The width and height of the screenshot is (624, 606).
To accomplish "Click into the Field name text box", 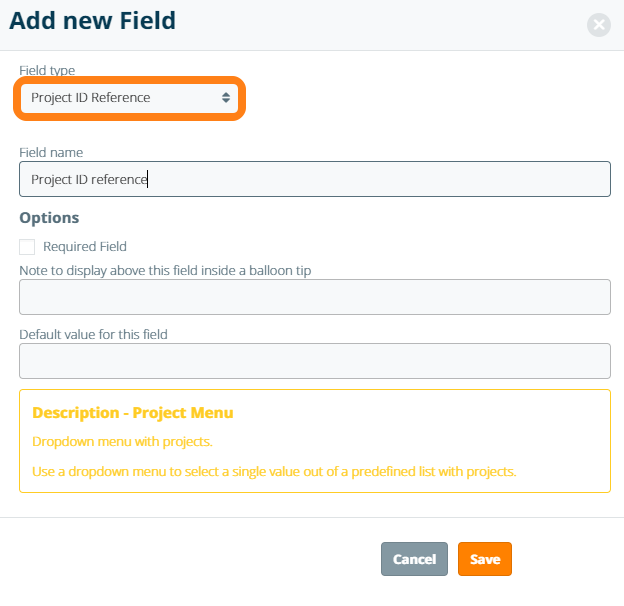I will coord(314,179).
